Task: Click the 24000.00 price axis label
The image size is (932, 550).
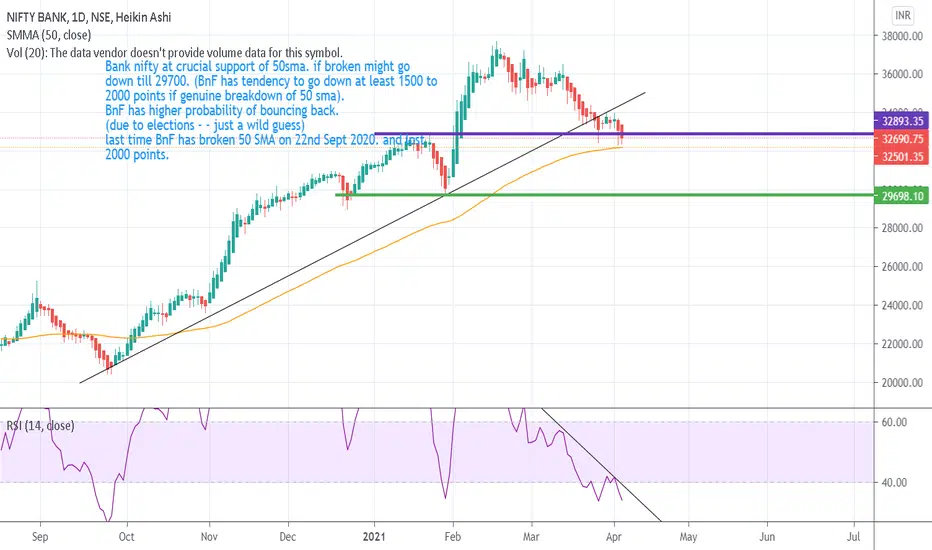Action: point(902,306)
